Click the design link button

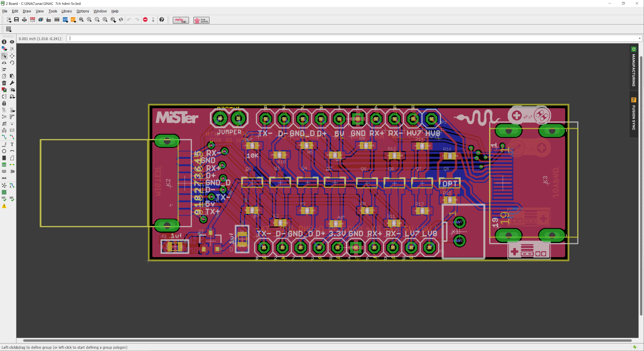click(181, 20)
